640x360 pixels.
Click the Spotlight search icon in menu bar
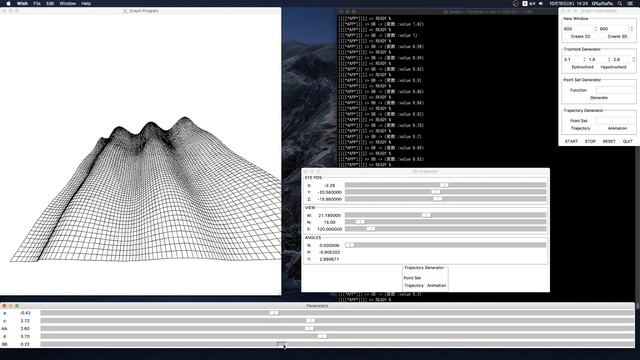coord(620,3)
